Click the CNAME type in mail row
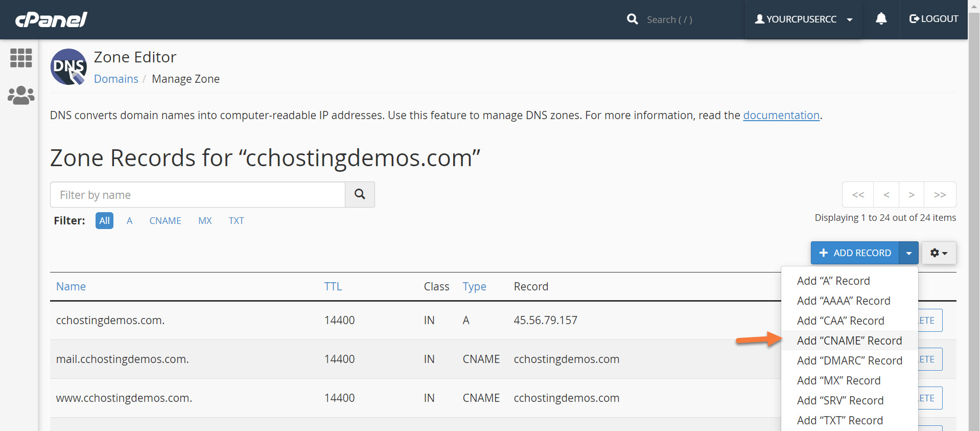The height and width of the screenshot is (431, 980). [x=481, y=359]
